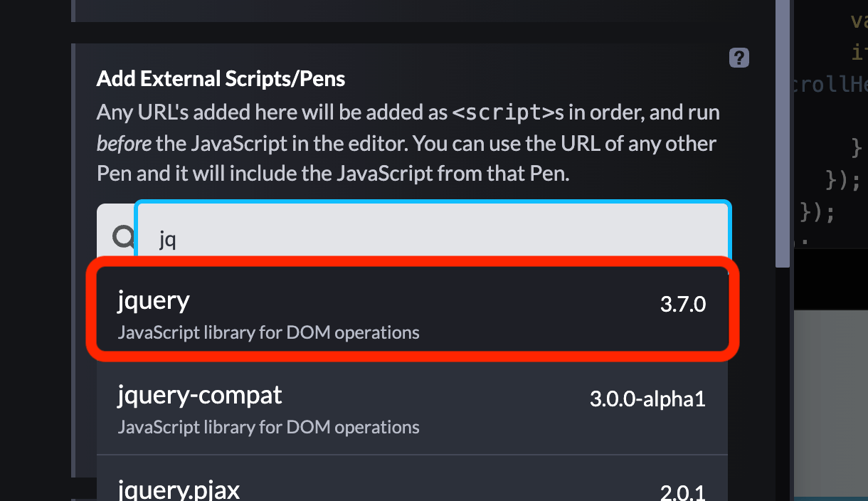Click the jquery-compat description text

(x=269, y=427)
